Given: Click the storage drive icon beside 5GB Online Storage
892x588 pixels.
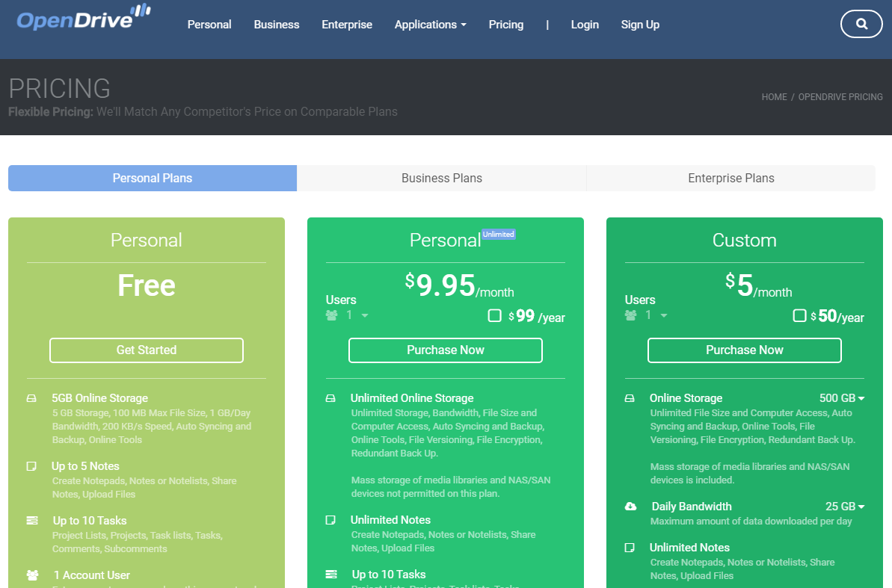Looking at the screenshot, I should [31, 399].
